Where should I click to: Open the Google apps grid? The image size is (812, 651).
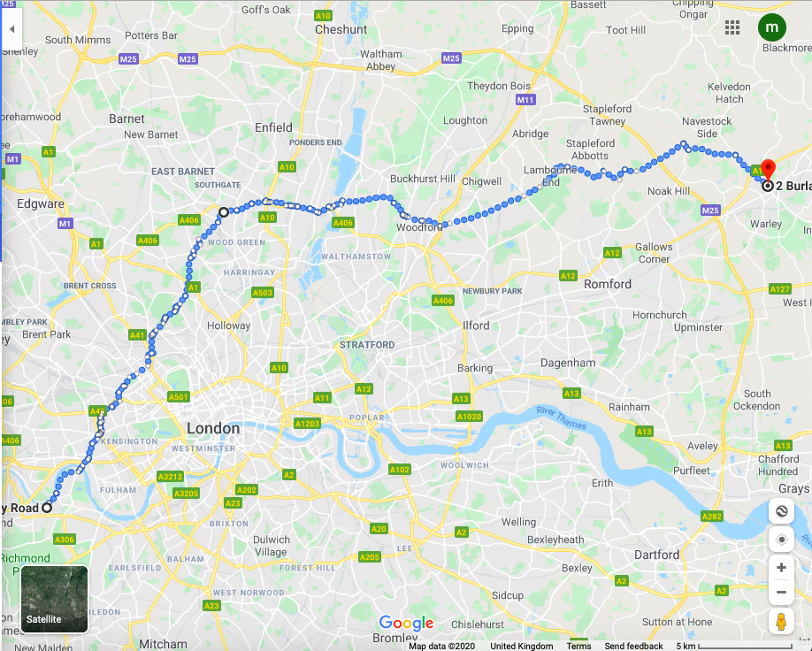coord(732,27)
